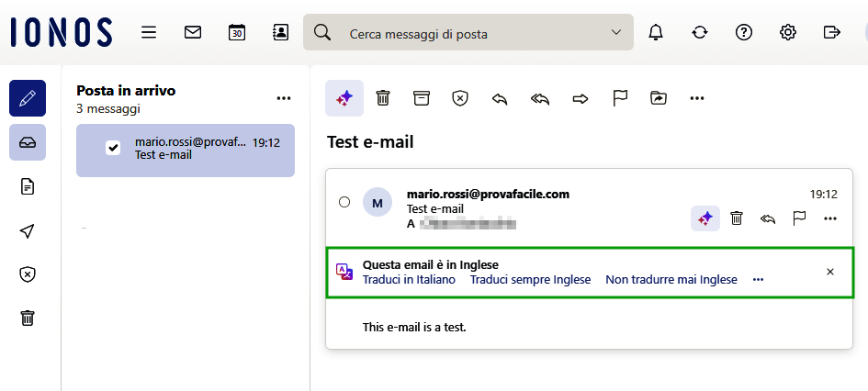Click the translate language icon
Image resolution: width=868 pixels, height=391 pixels.
[344, 272]
